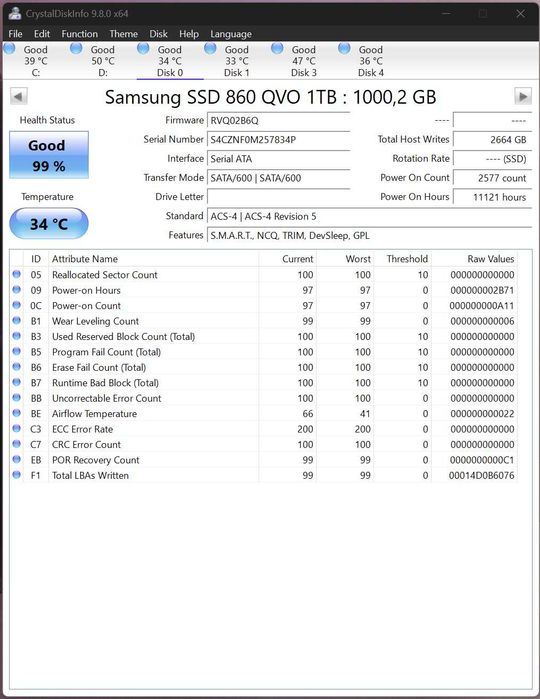Image resolution: width=540 pixels, height=699 pixels.
Task: Click the Power On Hours value field
Action: point(492,197)
